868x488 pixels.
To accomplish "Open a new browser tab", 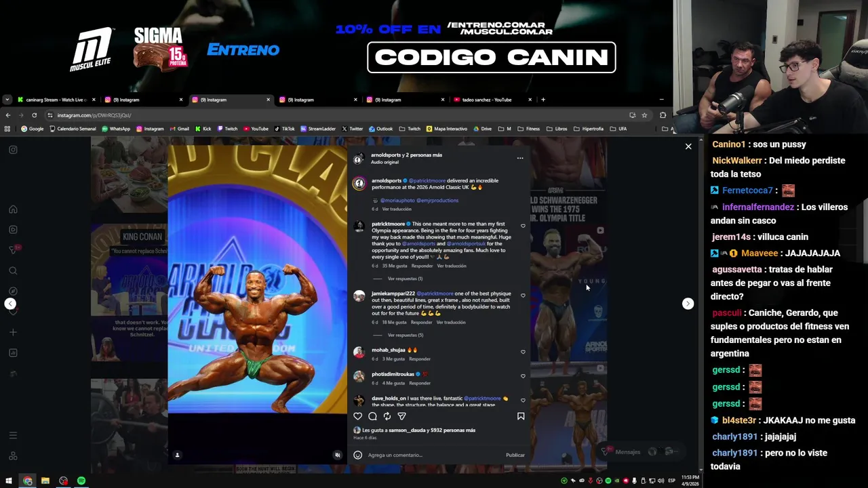I will (542, 100).
